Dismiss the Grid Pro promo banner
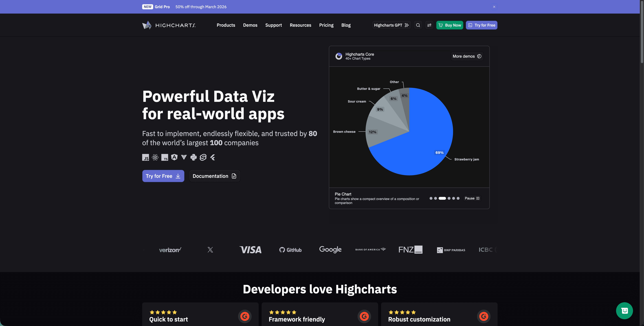This screenshot has width=644, height=326. pos(494,7)
